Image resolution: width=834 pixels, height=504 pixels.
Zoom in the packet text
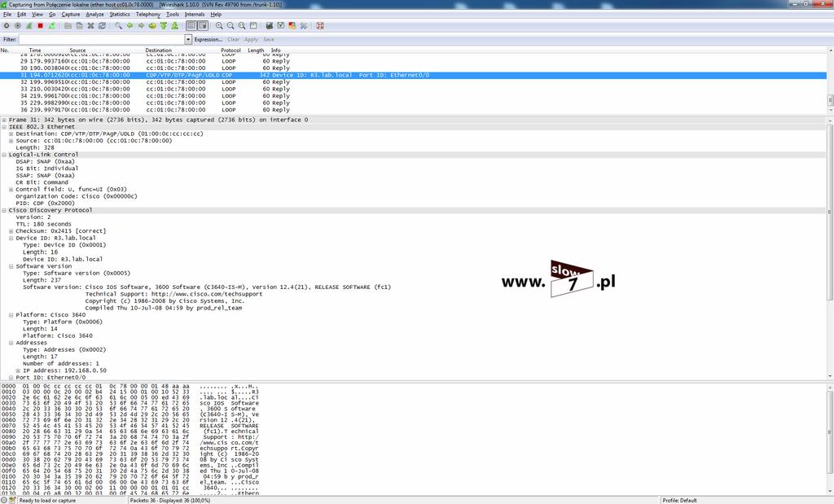click(x=219, y=25)
